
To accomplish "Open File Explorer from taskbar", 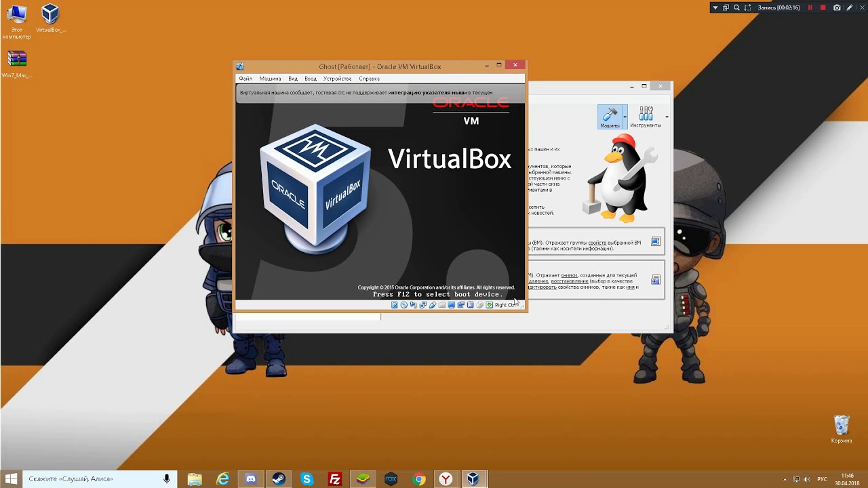I will (x=195, y=479).
